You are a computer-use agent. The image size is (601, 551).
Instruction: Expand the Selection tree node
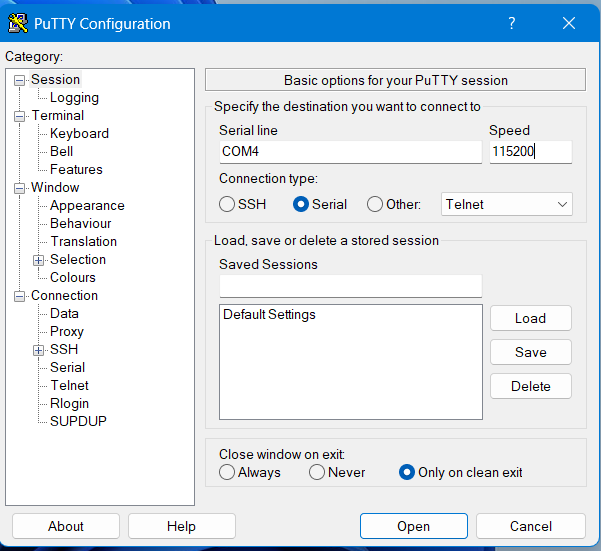[x=38, y=261]
